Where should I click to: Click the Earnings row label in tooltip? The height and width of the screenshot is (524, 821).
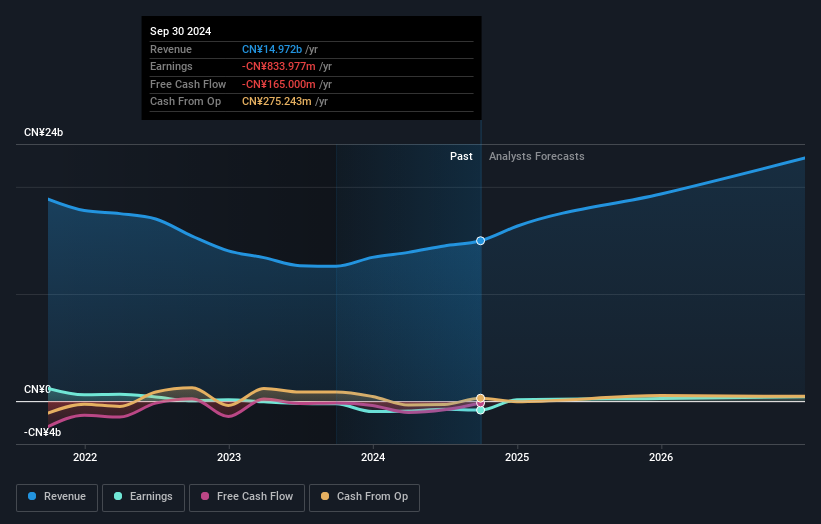171,66
